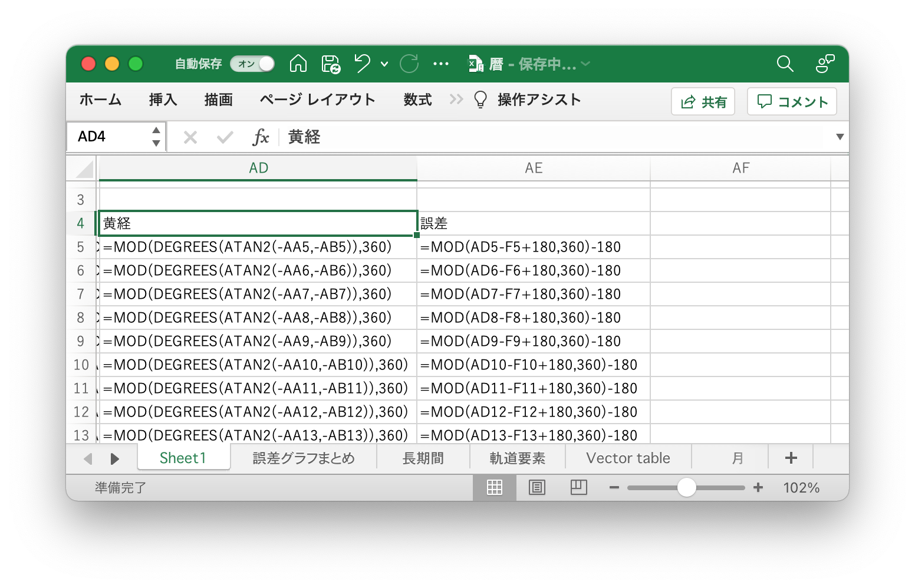Screen dimensions: 915x588
Task: Open the ホーム ribbon tab
Action: [x=100, y=100]
